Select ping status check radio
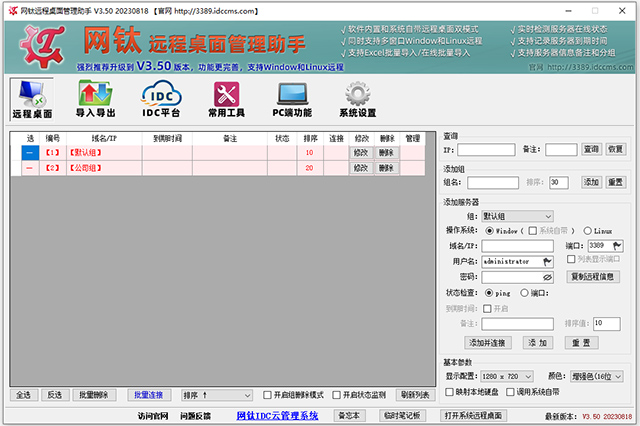The height and width of the screenshot is (426, 640). [x=489, y=293]
